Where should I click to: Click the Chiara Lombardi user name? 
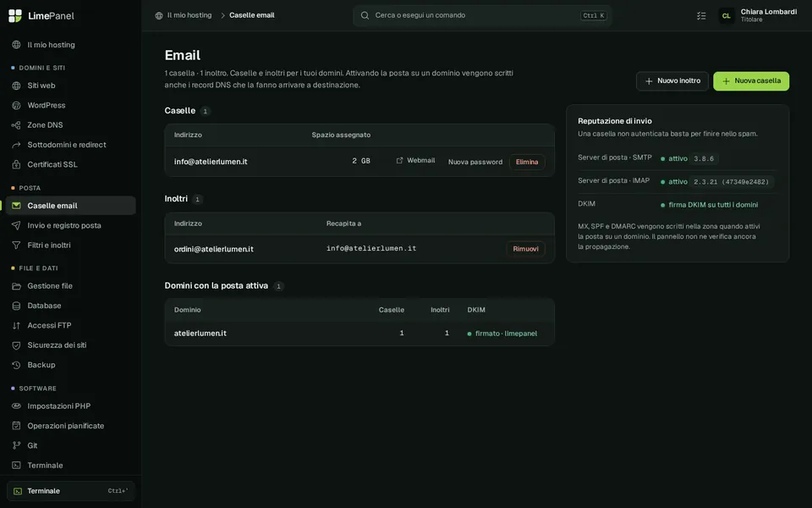769,11
